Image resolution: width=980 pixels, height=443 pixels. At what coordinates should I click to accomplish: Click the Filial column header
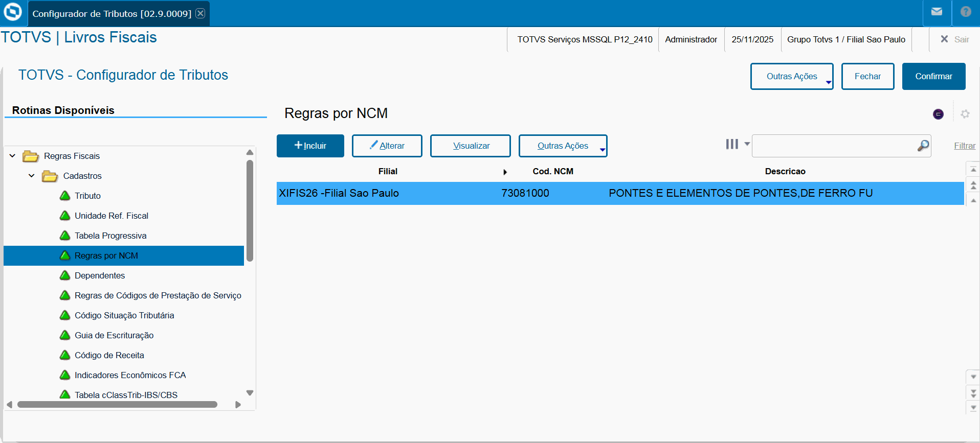click(388, 171)
